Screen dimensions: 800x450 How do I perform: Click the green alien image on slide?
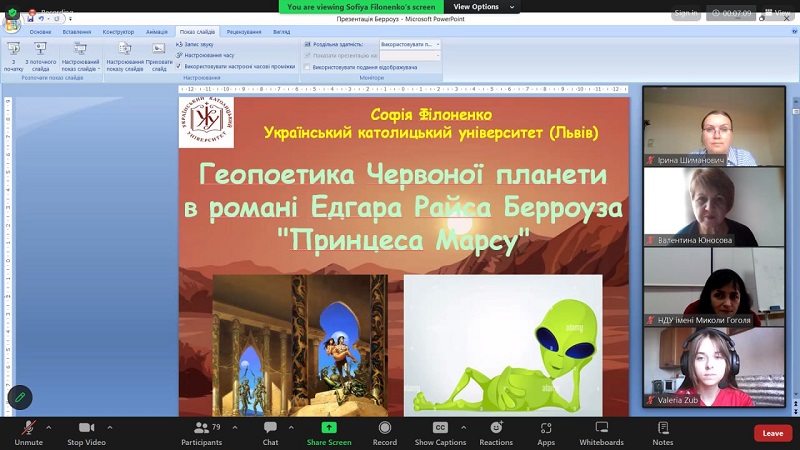click(503, 345)
